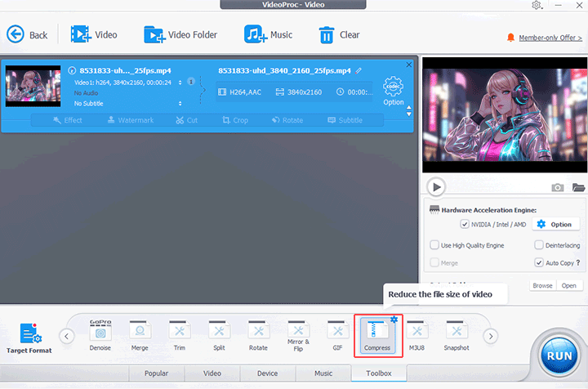The width and height of the screenshot is (588, 389).
Task: Enable Deinterlacing checkbox
Action: [538, 245]
